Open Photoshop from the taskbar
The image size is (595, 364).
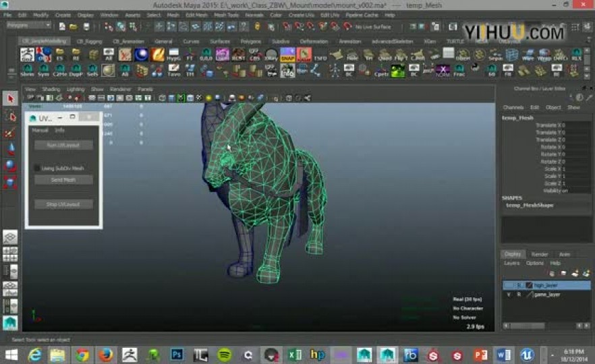pos(177,355)
